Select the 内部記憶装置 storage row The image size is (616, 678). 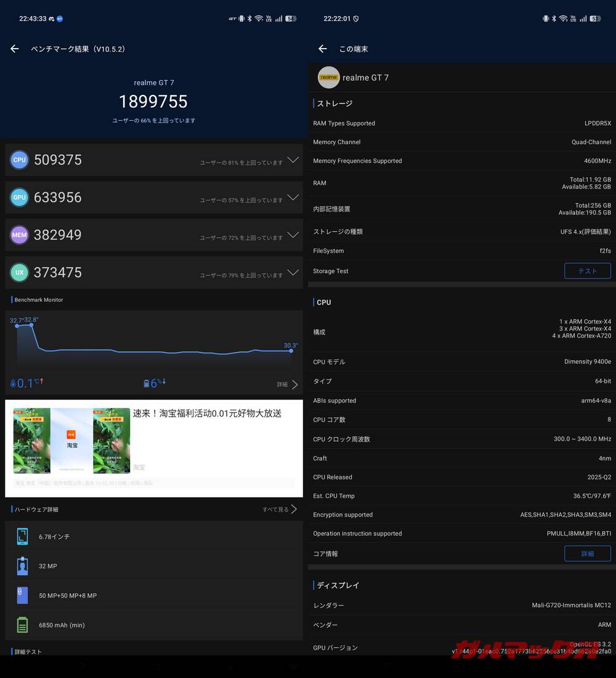tap(461, 209)
